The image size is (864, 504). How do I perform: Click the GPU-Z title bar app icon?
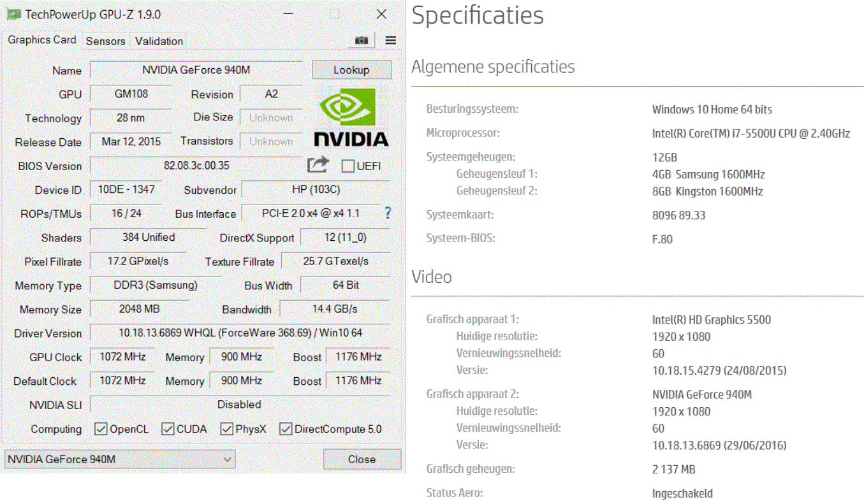pos(13,14)
